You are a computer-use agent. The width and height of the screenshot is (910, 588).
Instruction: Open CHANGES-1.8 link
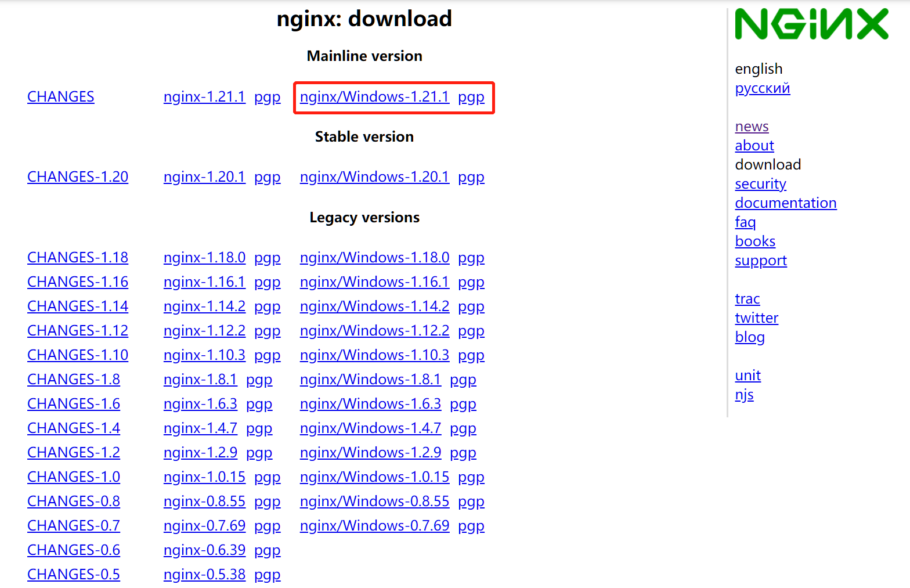click(74, 380)
